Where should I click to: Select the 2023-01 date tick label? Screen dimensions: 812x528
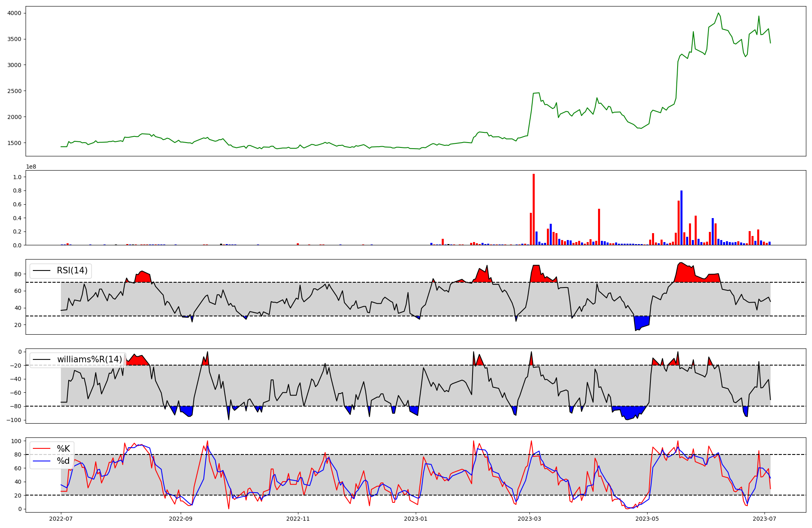[x=416, y=519]
